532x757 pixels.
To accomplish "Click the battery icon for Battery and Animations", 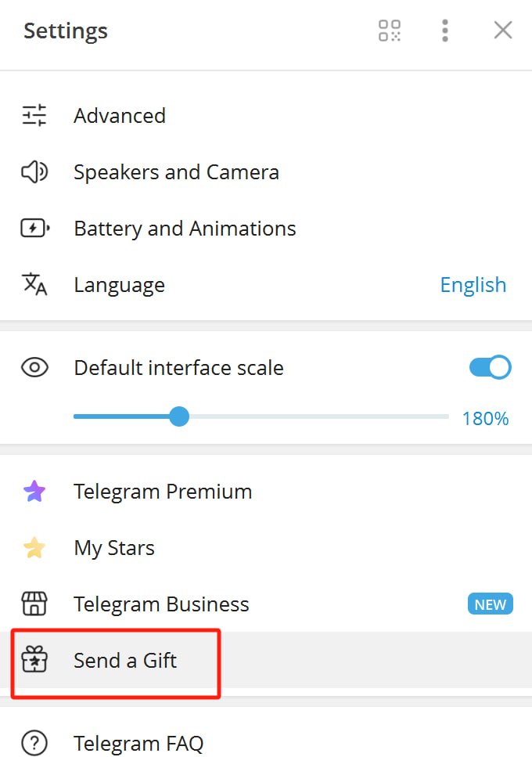I will (34, 229).
